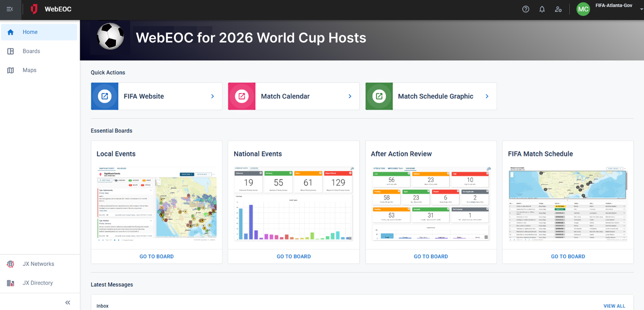The width and height of the screenshot is (644, 310).
Task: Click the Boards grid icon in sidebar
Action: (11, 51)
